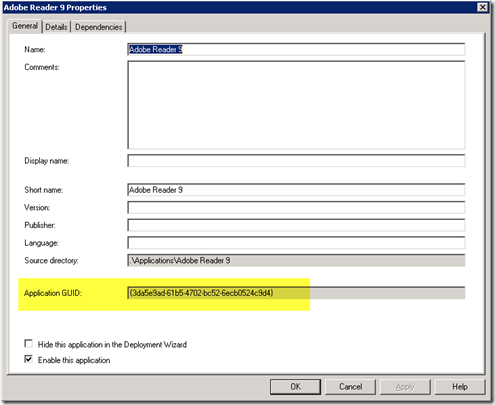Click the Apply button

point(405,387)
